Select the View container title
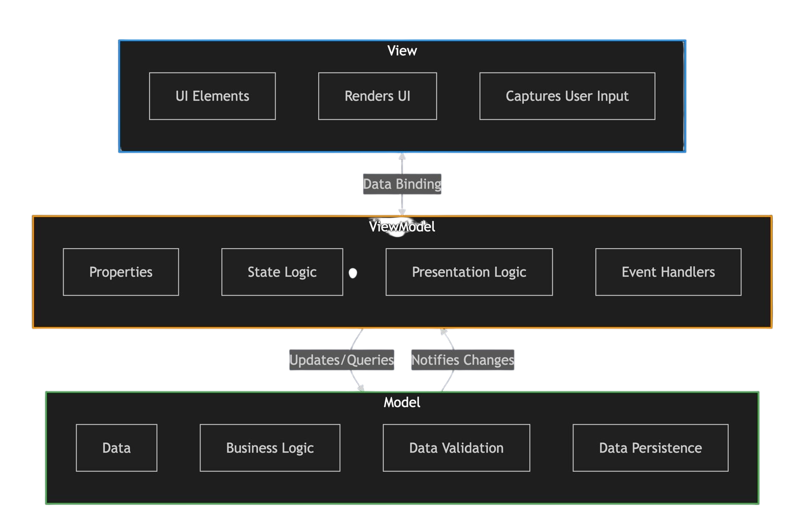This screenshot has width=812, height=526. (x=402, y=51)
